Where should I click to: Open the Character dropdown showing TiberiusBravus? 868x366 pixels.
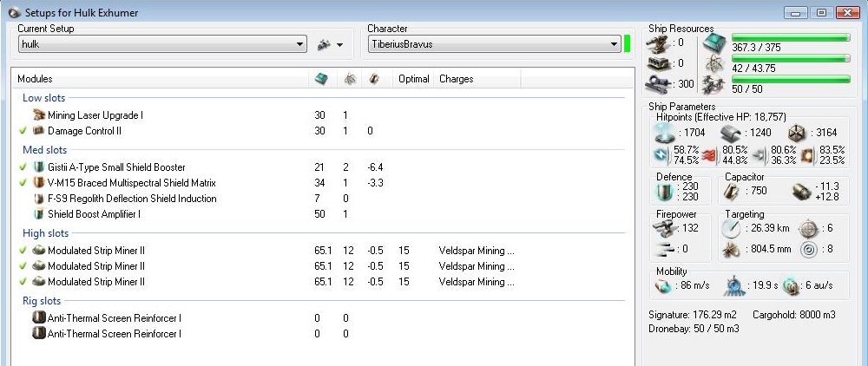pyautogui.click(x=495, y=44)
